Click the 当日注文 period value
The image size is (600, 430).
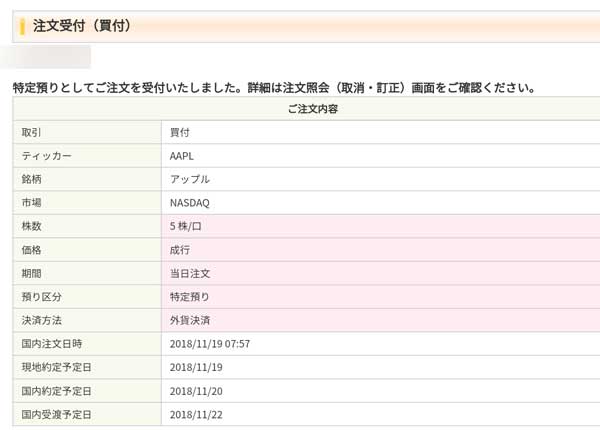pyautogui.click(x=190, y=273)
